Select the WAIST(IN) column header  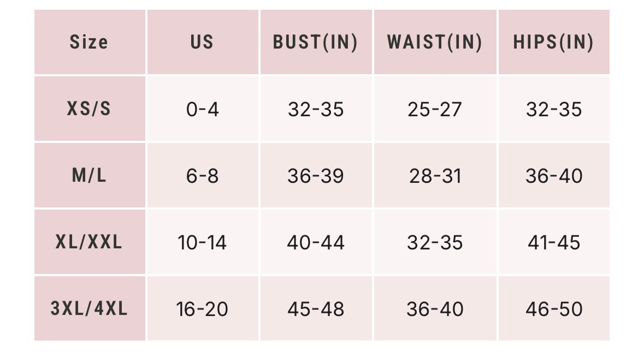(435, 42)
